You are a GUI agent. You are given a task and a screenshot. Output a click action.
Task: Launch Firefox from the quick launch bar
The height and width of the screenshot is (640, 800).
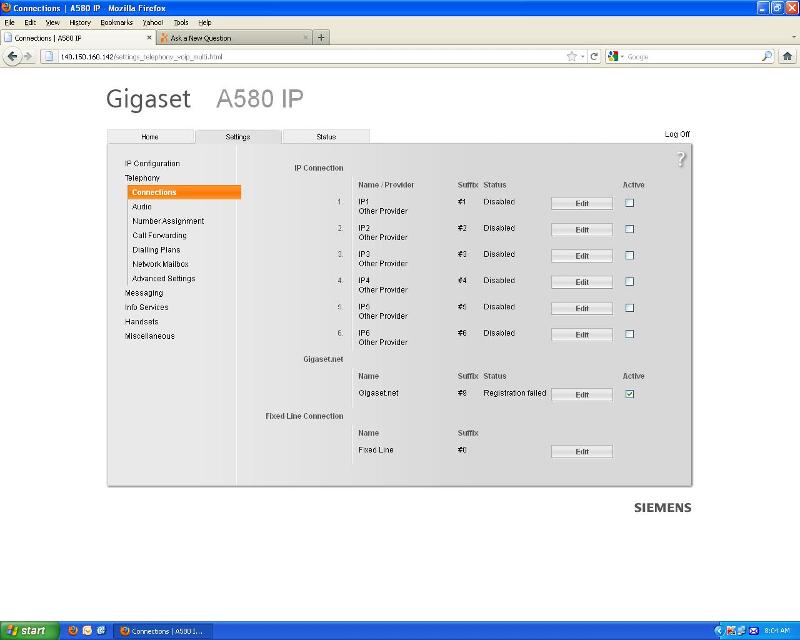73,631
